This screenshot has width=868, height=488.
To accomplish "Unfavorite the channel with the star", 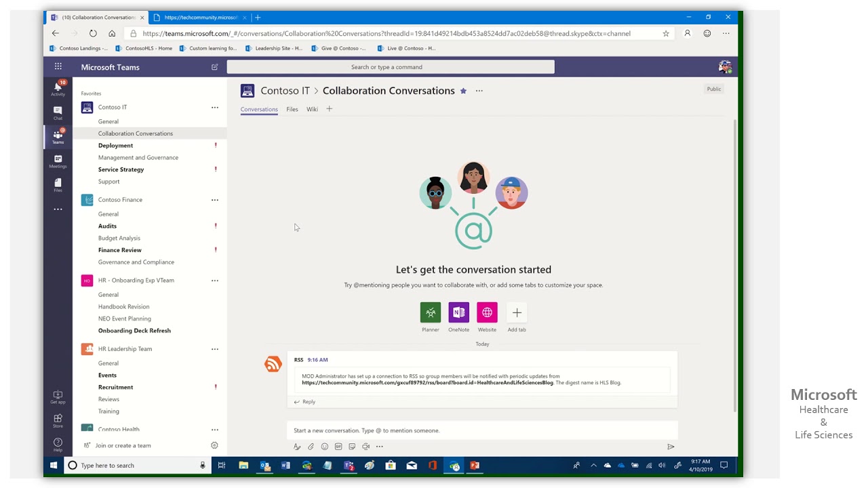I will point(463,91).
